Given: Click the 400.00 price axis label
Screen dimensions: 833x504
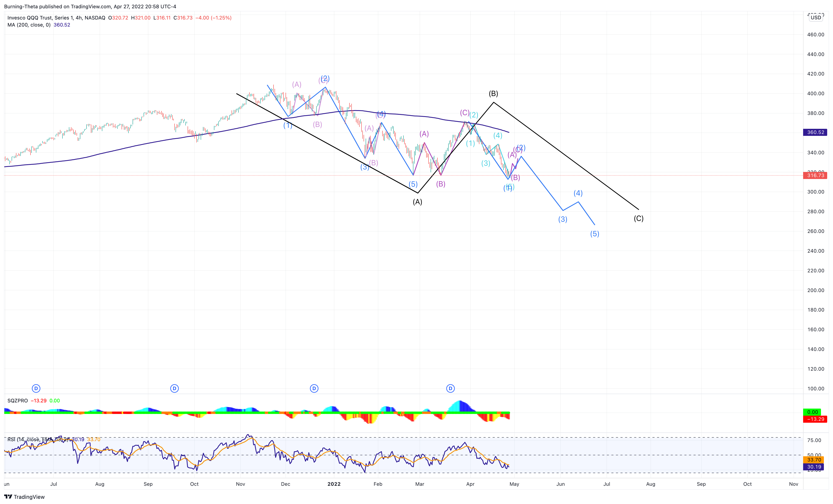Looking at the screenshot, I should pyautogui.click(x=815, y=94).
